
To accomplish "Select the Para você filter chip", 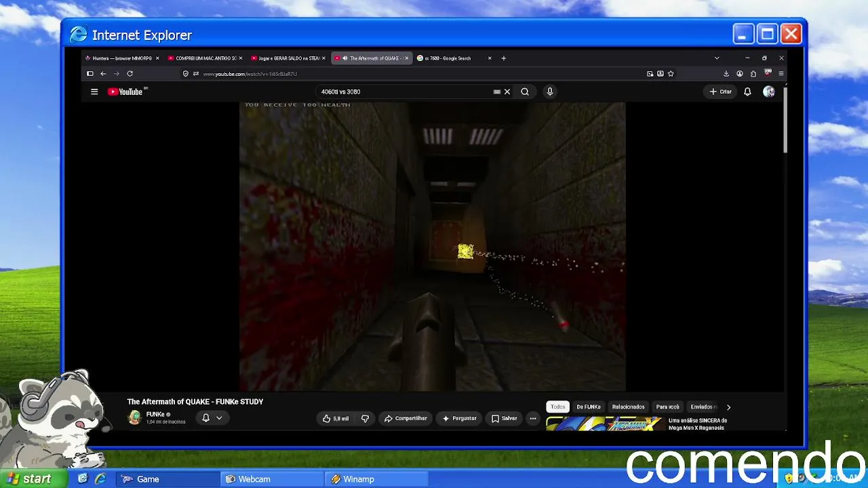I will tap(668, 407).
